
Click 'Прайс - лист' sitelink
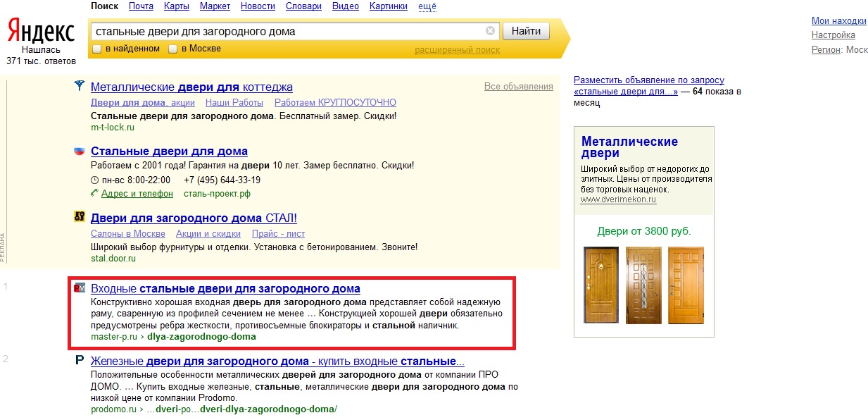point(278,234)
